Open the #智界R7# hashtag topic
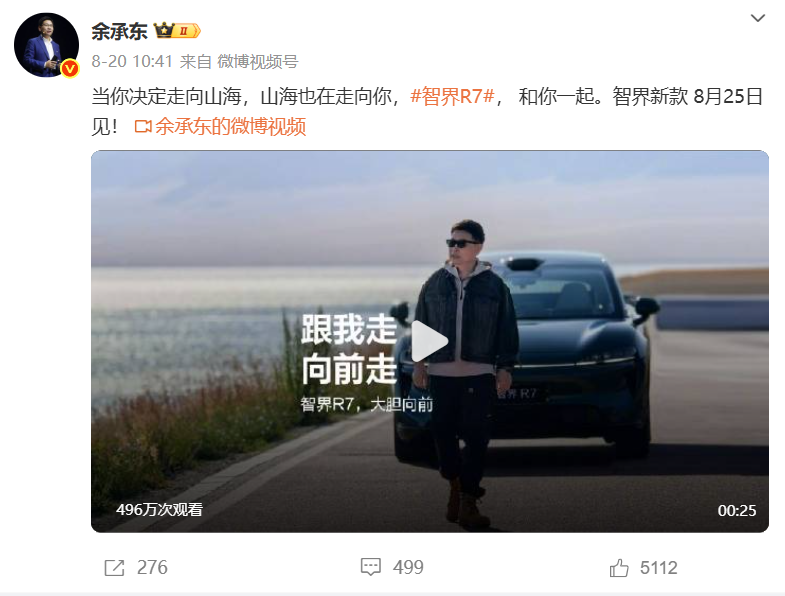The height and width of the screenshot is (596, 785). click(452, 96)
